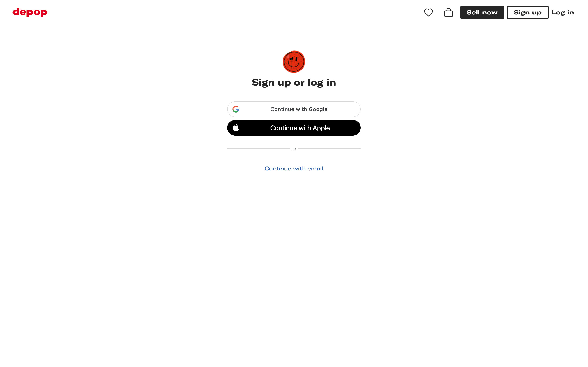The width and height of the screenshot is (588, 367).
Task: Start selling with the black Sell now button
Action: (x=482, y=12)
